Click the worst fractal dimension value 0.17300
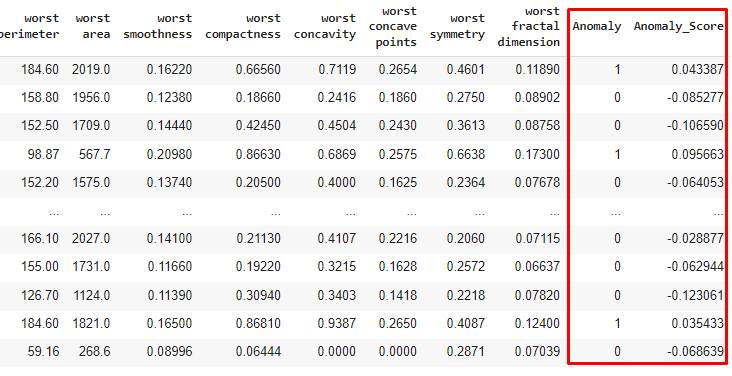 [537, 154]
